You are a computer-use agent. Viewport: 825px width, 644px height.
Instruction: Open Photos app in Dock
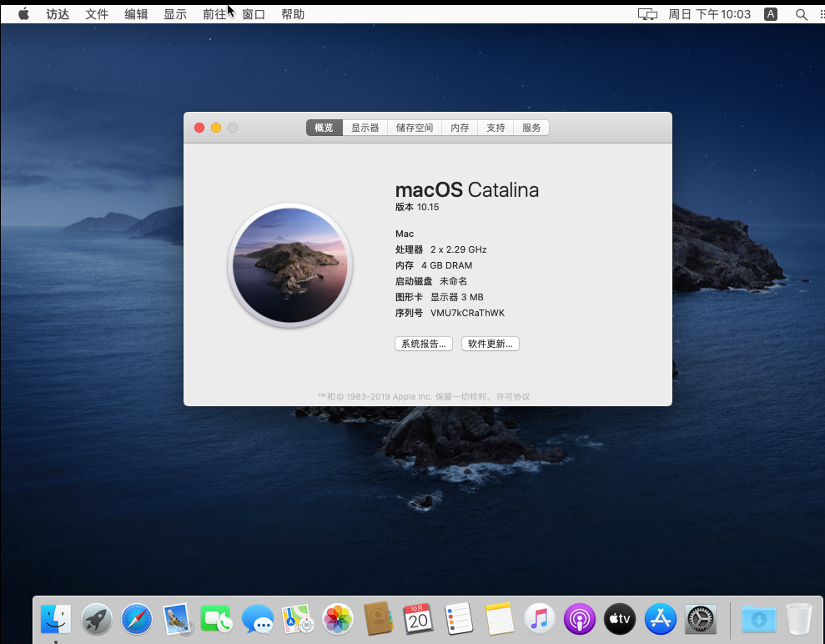[338, 619]
